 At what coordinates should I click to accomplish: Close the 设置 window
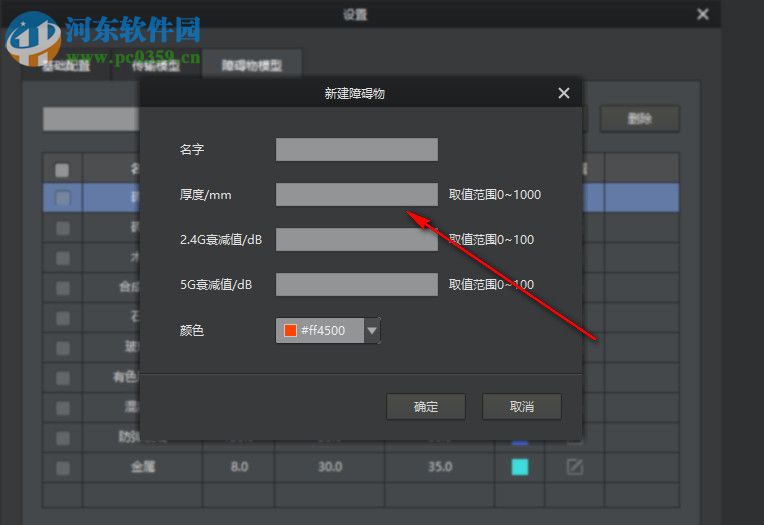pyautogui.click(x=702, y=14)
